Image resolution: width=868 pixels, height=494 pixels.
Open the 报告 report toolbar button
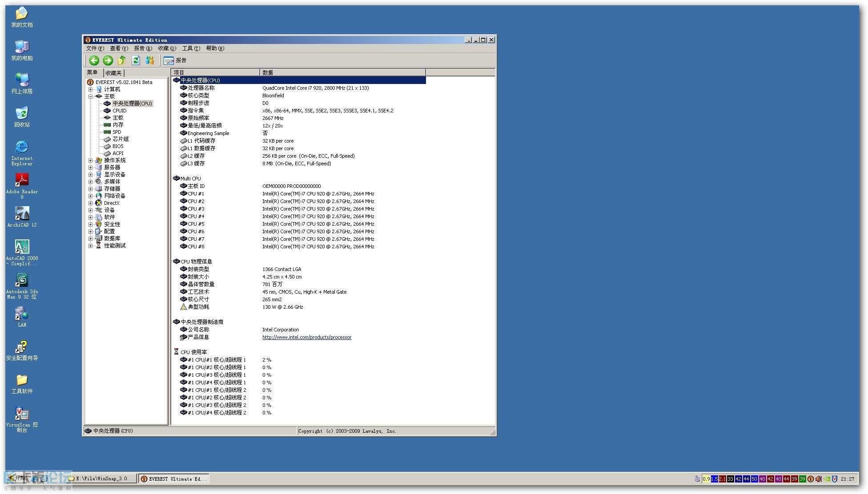[175, 60]
